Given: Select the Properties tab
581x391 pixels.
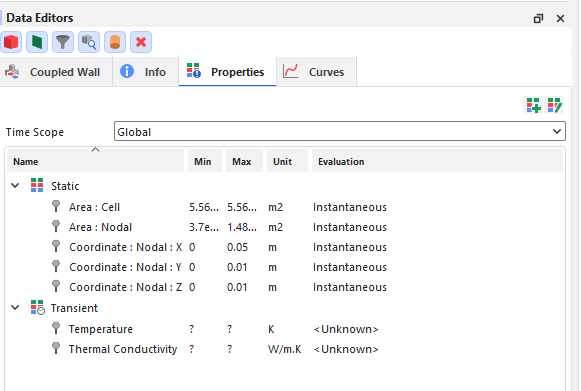Looking at the screenshot, I should coord(228,72).
